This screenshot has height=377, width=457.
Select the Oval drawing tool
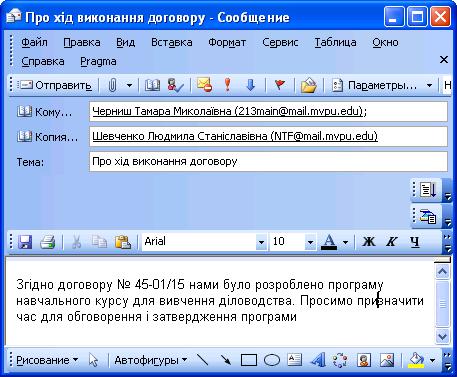pyautogui.click(x=272, y=360)
